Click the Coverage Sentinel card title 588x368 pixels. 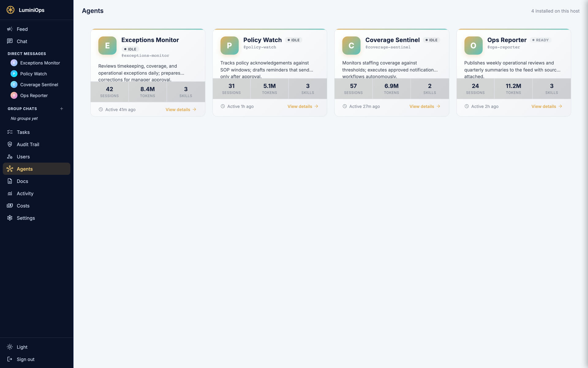coord(392,40)
